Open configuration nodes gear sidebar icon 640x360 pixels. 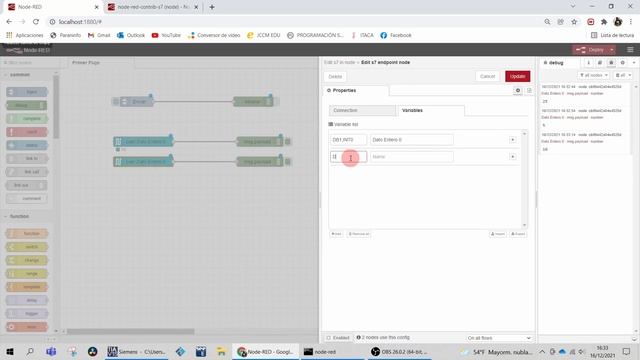coord(622,63)
